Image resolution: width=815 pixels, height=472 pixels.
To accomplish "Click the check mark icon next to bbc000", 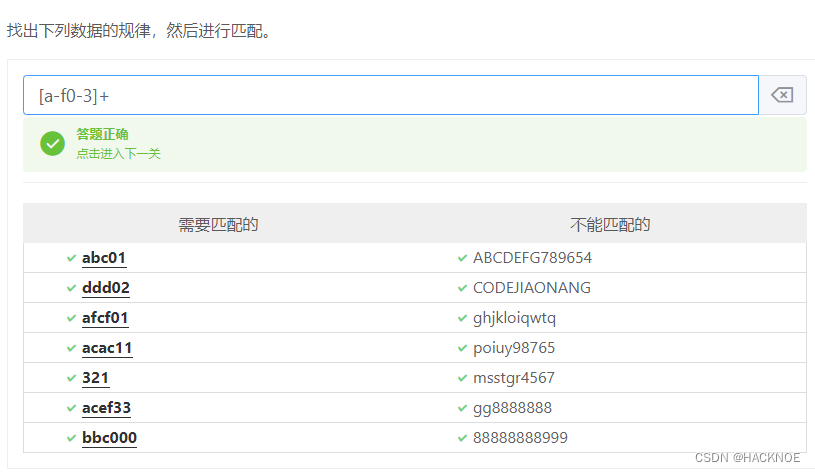I will point(71,438).
